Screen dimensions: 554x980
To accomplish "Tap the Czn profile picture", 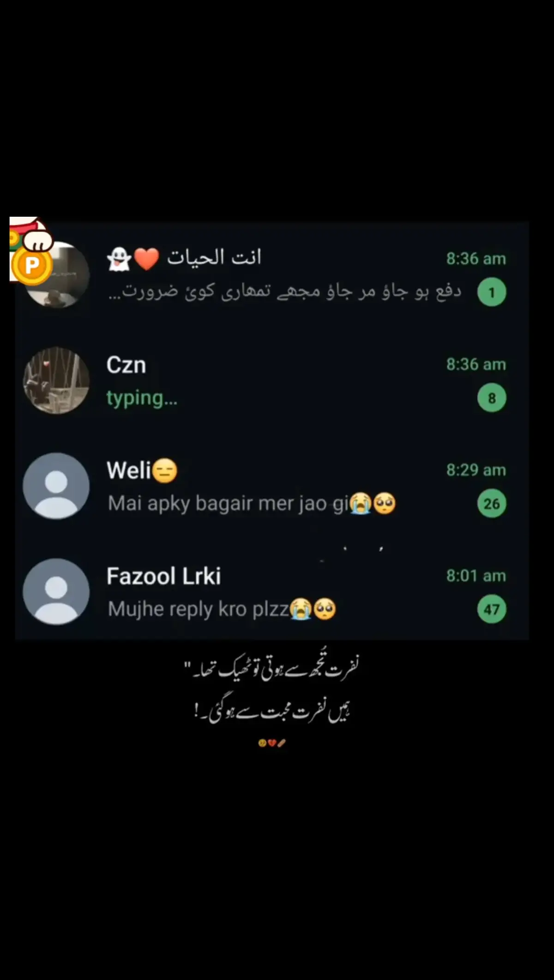I will [56, 380].
